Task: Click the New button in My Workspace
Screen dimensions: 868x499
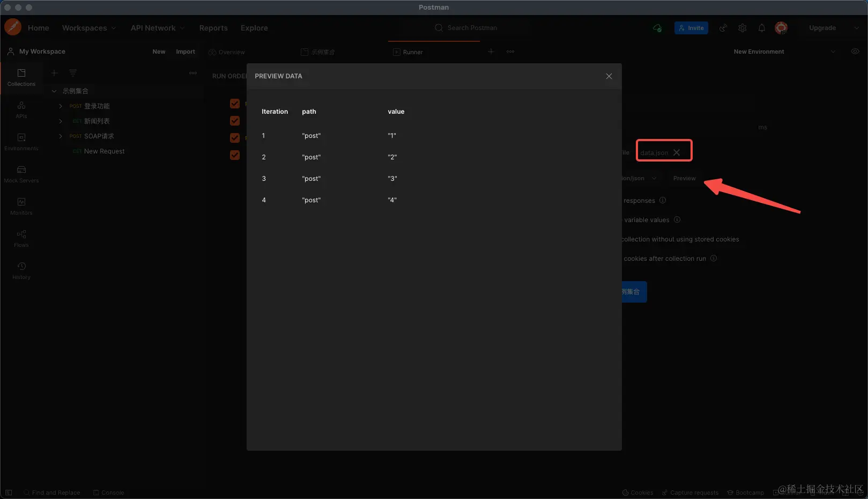Action: 159,52
